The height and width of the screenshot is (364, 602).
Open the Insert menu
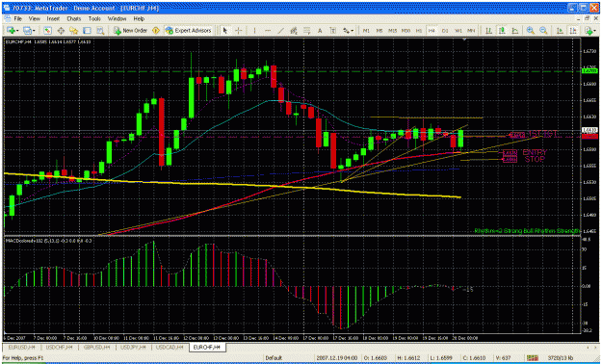click(53, 18)
